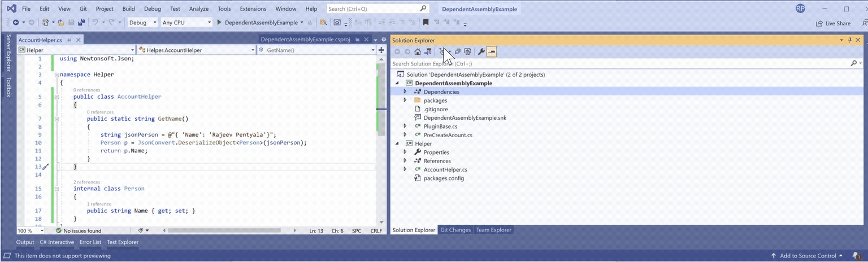This screenshot has height=262, width=868.
Task: Open the Debug configuration dropdown
Action: coord(143,23)
